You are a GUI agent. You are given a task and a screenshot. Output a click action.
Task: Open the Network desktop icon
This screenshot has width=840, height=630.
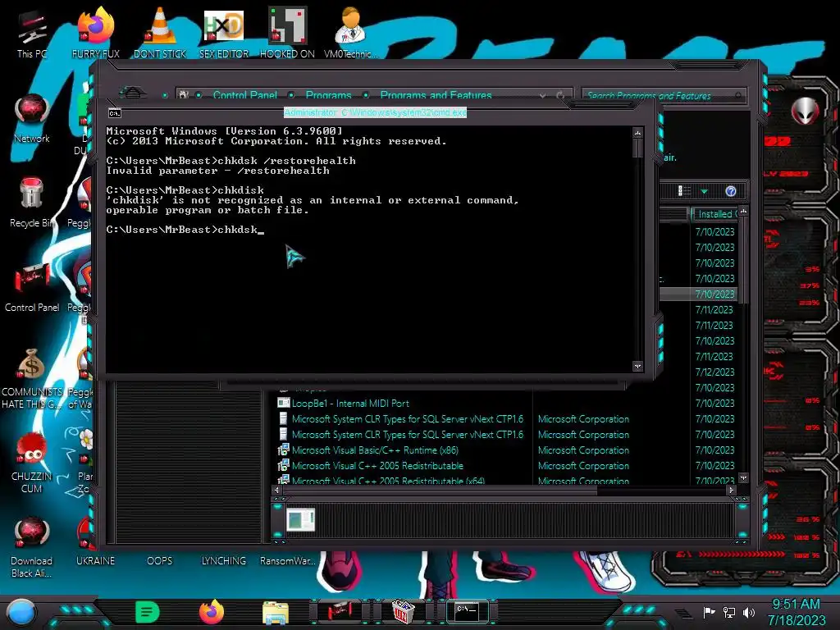[x=32, y=118]
